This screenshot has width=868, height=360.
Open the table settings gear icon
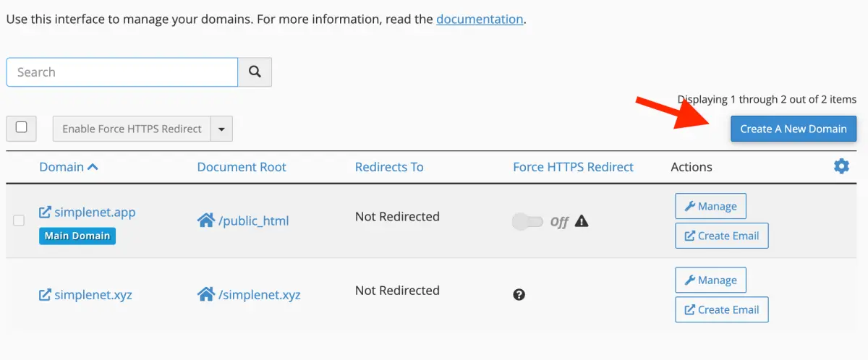841,166
